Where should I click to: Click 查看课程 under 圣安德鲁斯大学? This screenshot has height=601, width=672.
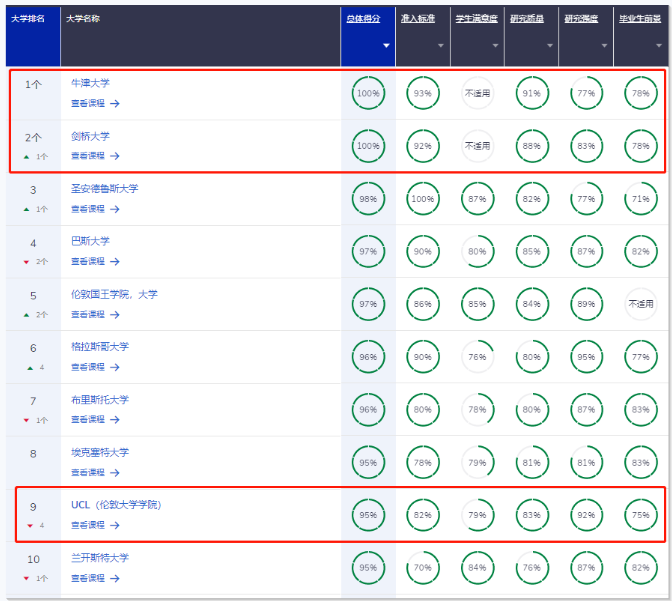coord(95,209)
